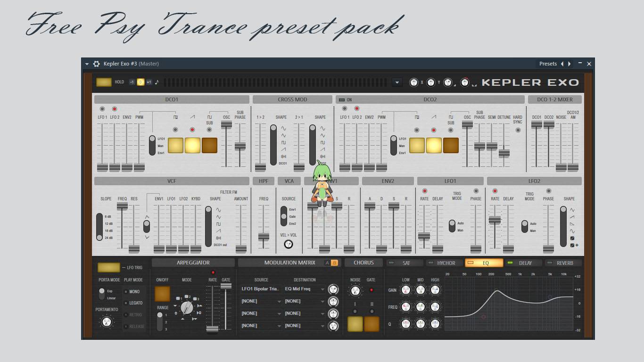Toggle LFO1 TRIG MODE Auto/Man switch

[x=452, y=226]
